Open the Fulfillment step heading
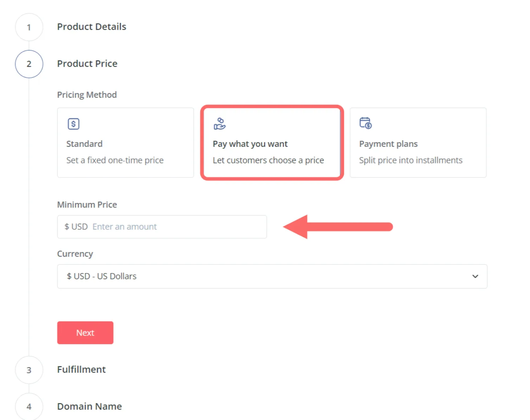The width and height of the screenshot is (530, 420). pos(81,370)
